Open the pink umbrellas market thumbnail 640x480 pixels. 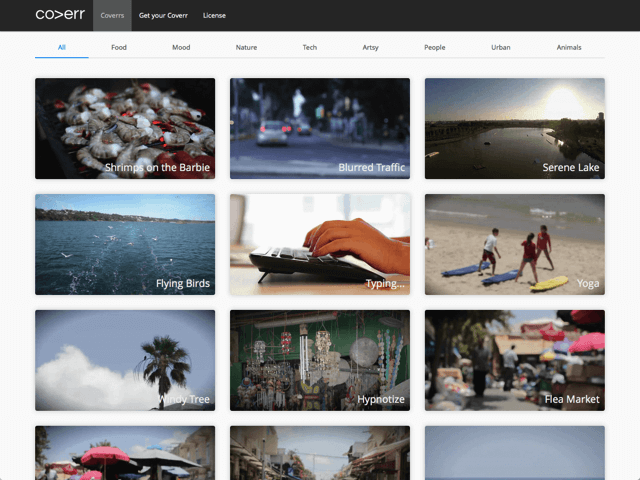(x=125, y=453)
